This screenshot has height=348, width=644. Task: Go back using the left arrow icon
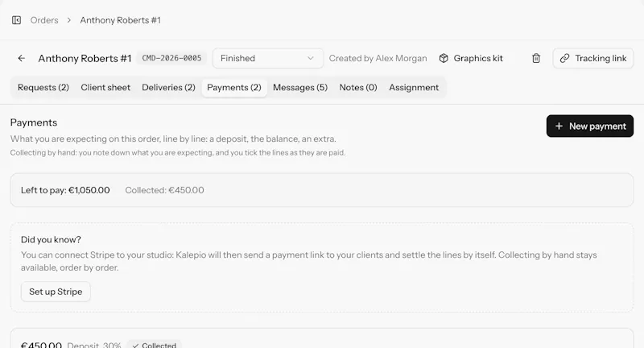click(x=22, y=58)
